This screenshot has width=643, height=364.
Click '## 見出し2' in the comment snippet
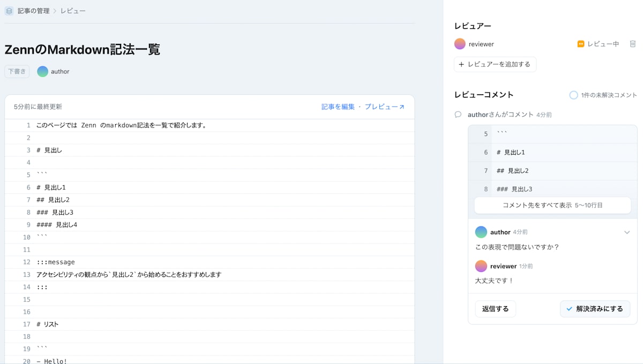click(x=513, y=171)
